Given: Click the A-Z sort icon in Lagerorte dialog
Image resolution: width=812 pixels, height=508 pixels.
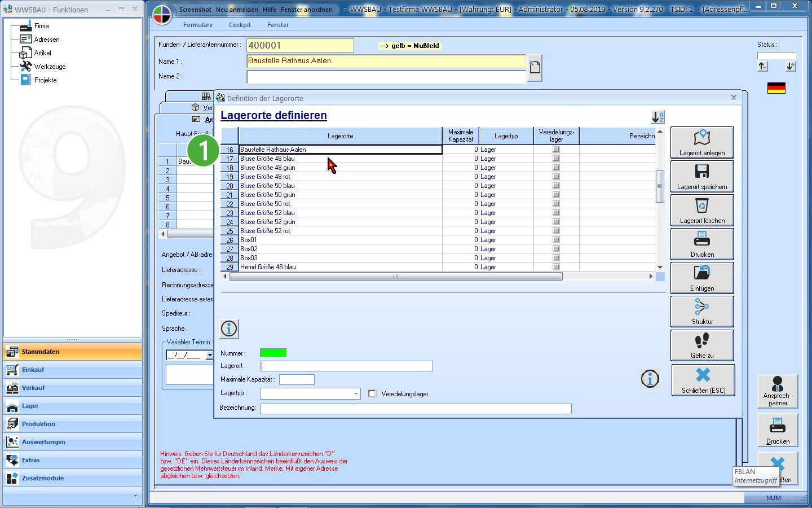Looking at the screenshot, I should [x=657, y=117].
